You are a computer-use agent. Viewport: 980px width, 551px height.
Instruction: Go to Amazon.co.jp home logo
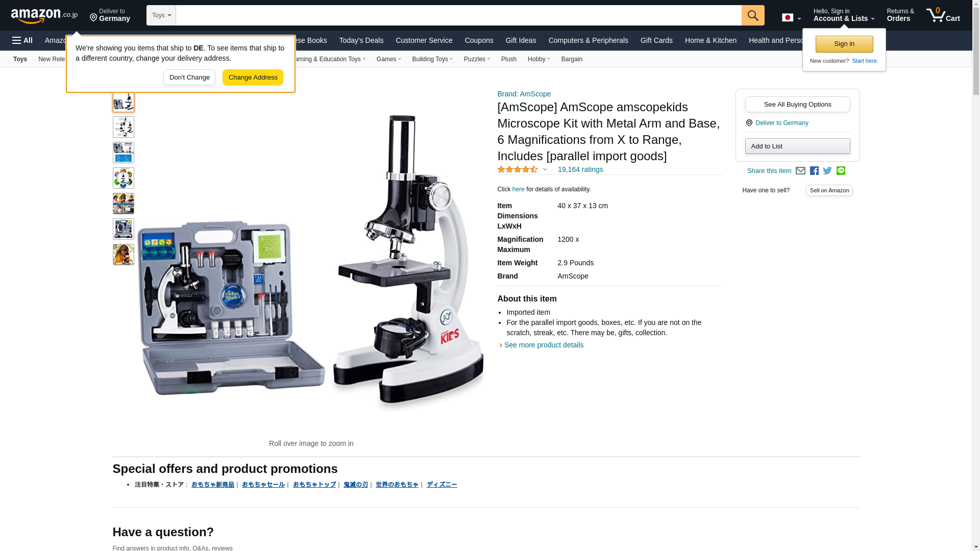(44, 15)
